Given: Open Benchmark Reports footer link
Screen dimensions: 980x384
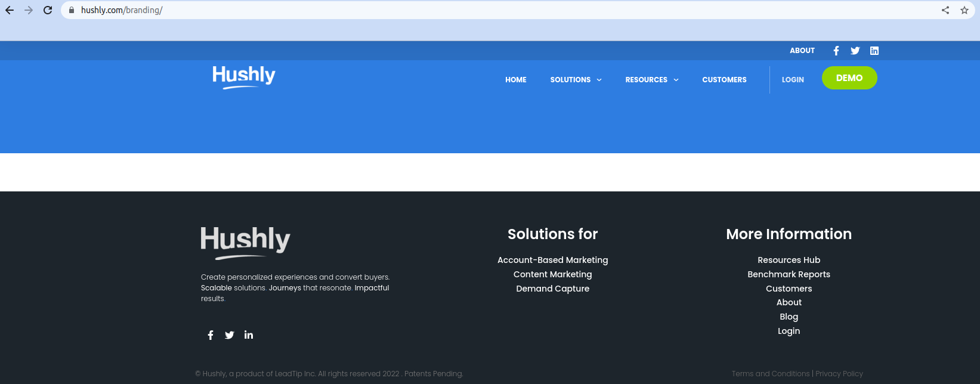Looking at the screenshot, I should (x=789, y=274).
